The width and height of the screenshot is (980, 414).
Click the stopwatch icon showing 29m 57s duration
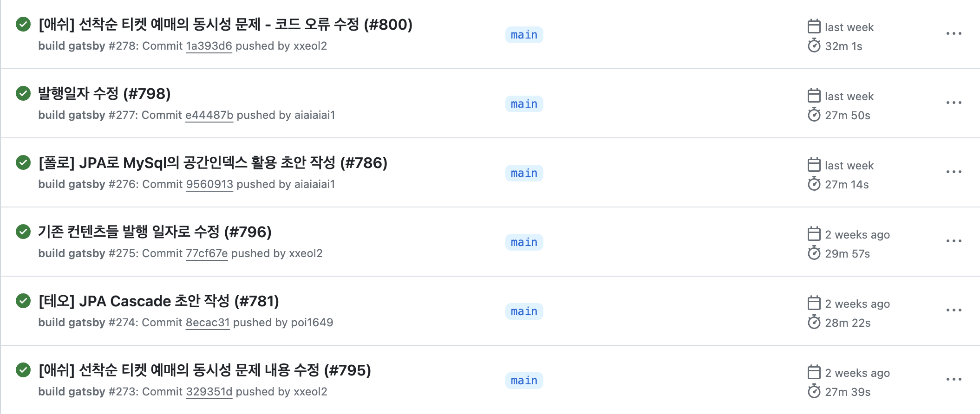point(814,253)
